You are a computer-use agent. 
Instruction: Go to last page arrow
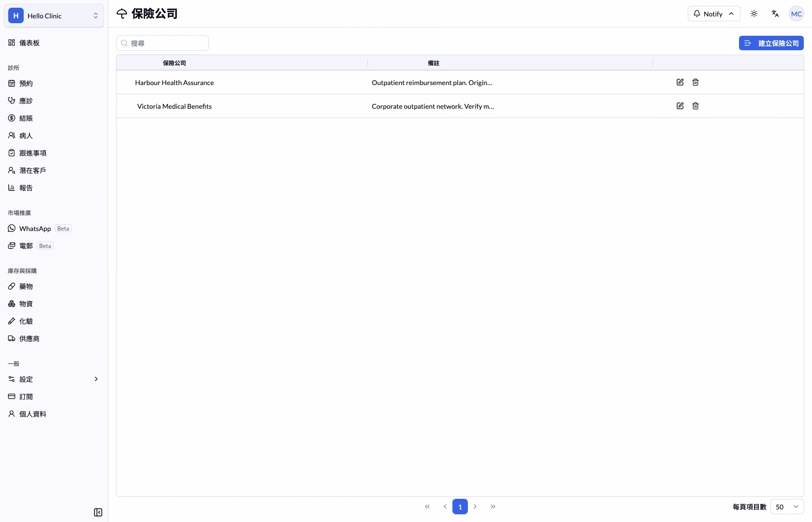(x=493, y=507)
